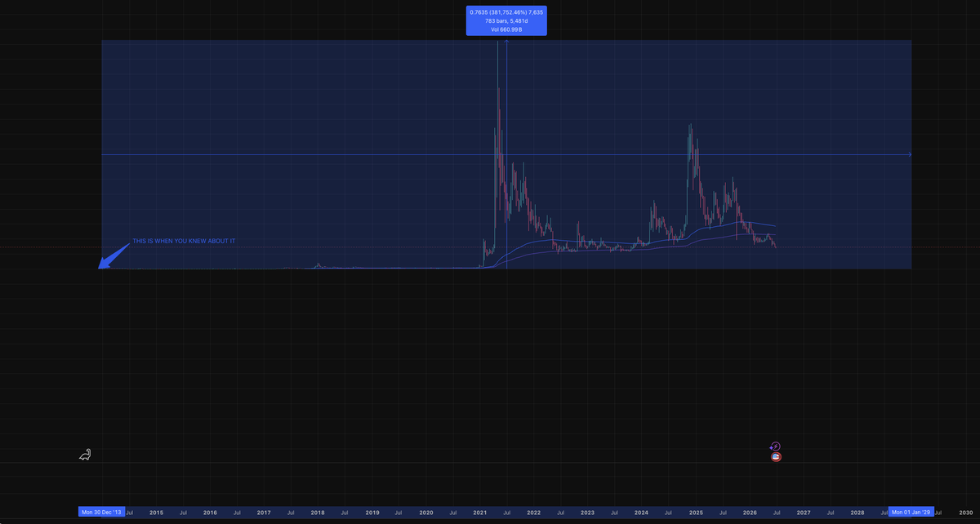Click the 2020 label on time axis
Viewport: 980px width, 524px height.
pyautogui.click(x=426, y=513)
